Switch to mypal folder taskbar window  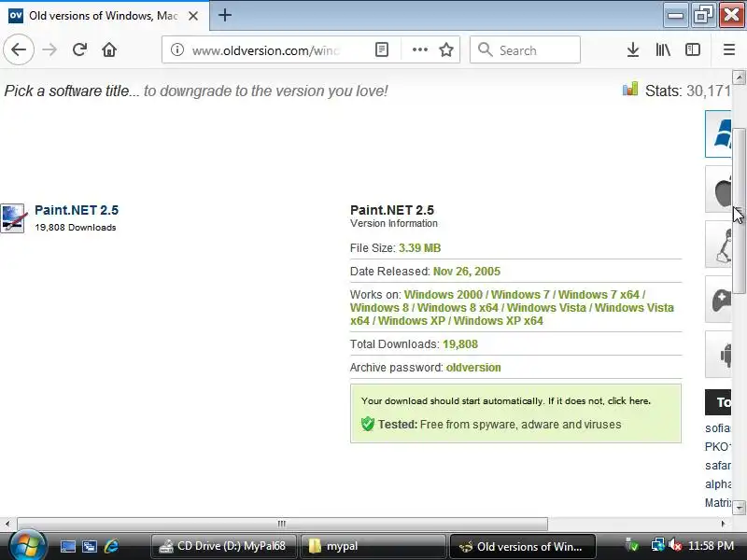coord(373,546)
